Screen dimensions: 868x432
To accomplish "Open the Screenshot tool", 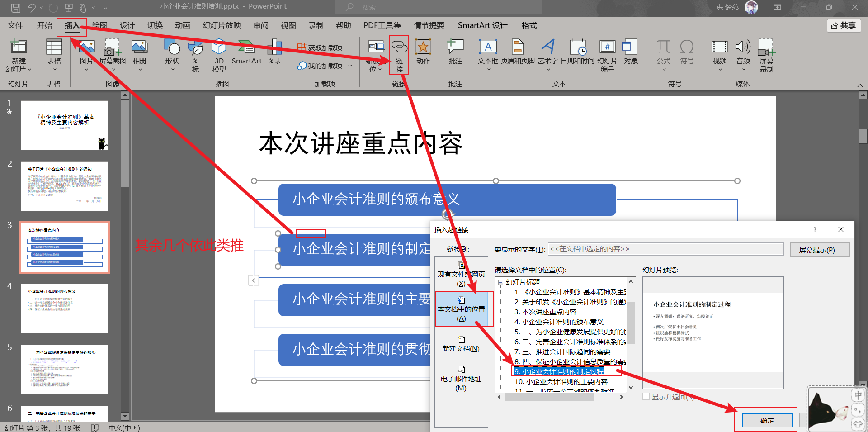I will click(x=113, y=56).
